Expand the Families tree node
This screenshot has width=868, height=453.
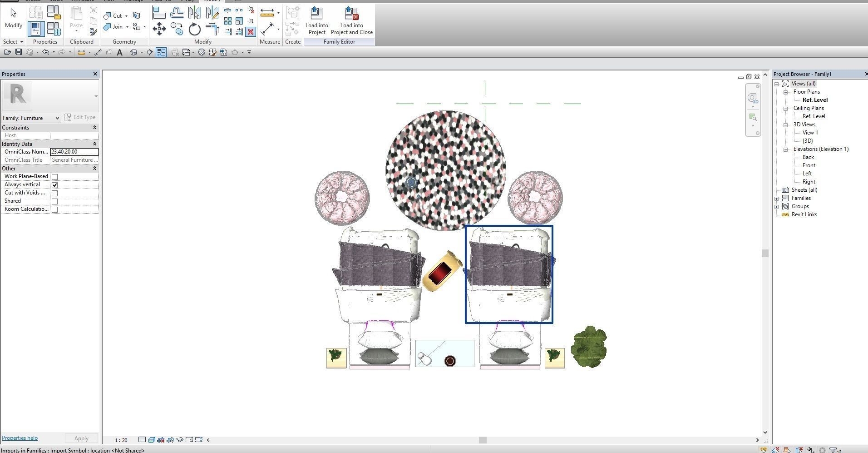pos(777,199)
